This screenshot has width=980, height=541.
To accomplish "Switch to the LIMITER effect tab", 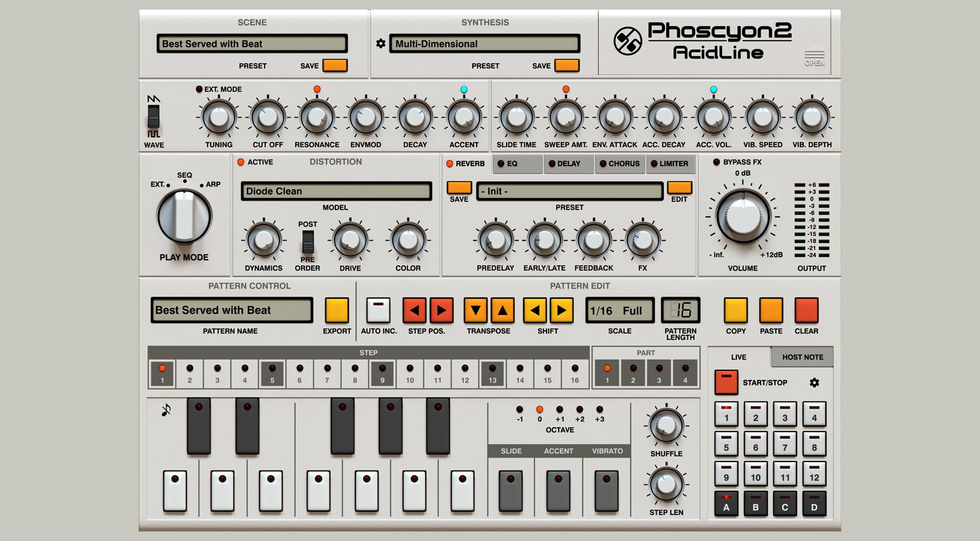I will [x=671, y=164].
